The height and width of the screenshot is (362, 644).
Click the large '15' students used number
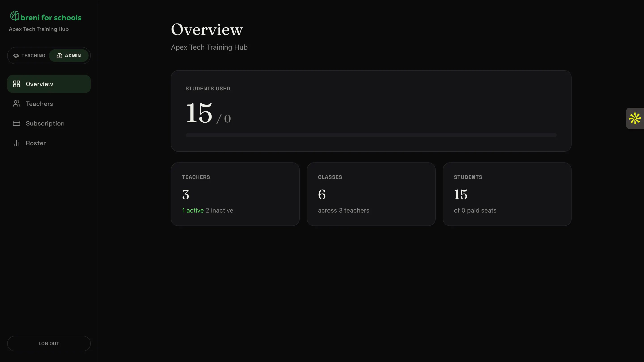pyautogui.click(x=199, y=113)
